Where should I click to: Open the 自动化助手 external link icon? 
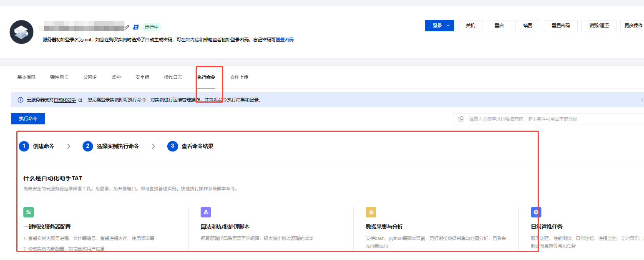tap(80, 99)
